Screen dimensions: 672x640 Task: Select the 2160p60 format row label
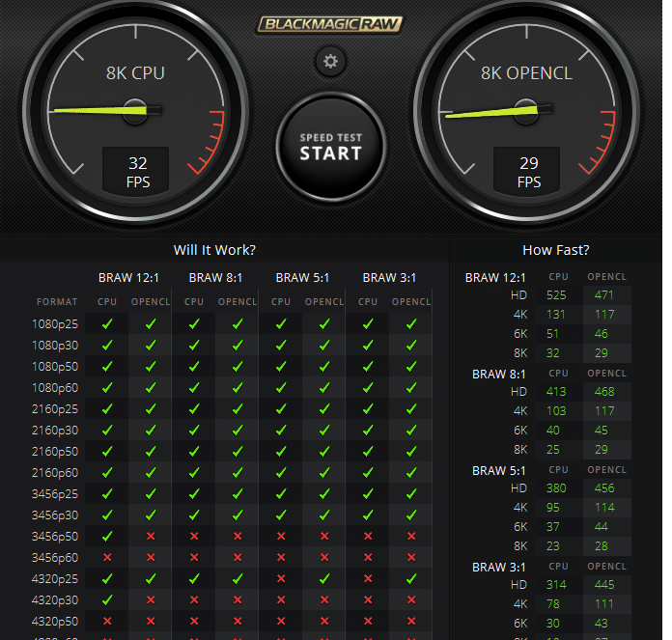pos(55,473)
